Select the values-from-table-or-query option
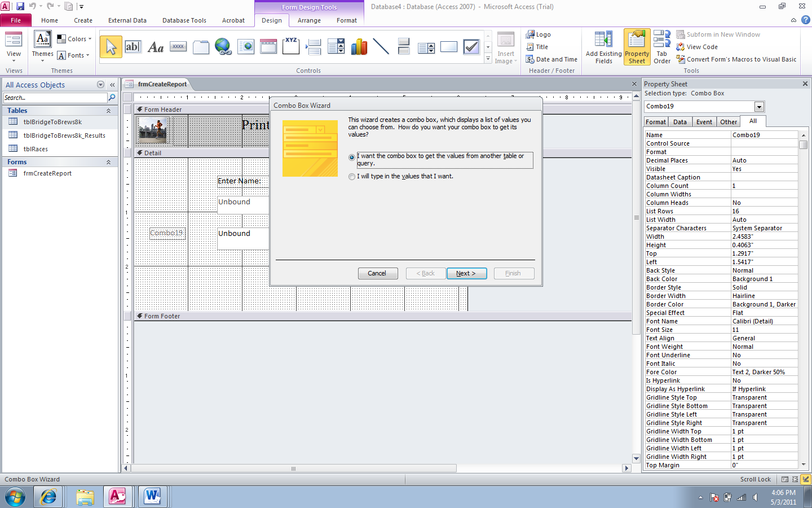Image resolution: width=812 pixels, height=508 pixels. pos(351,157)
